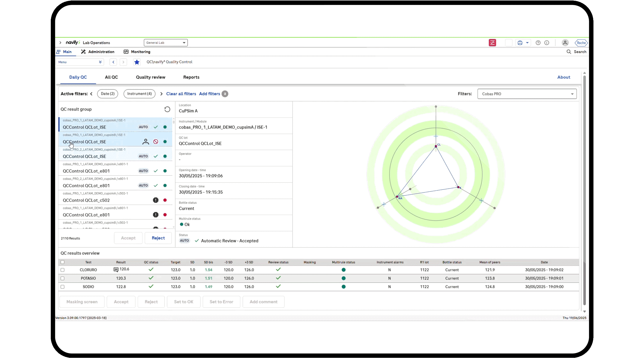Refresh the QC result group list
The height and width of the screenshot is (358, 644).
[167, 109]
